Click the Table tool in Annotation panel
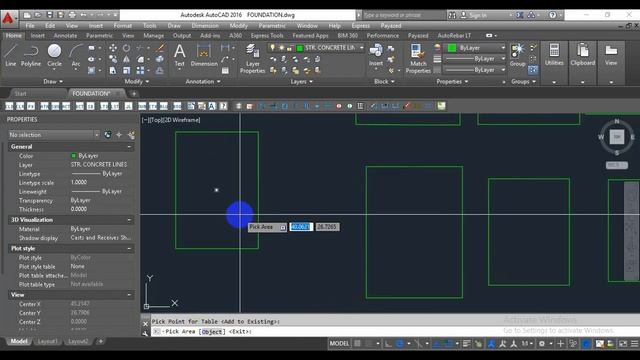 pos(225,71)
